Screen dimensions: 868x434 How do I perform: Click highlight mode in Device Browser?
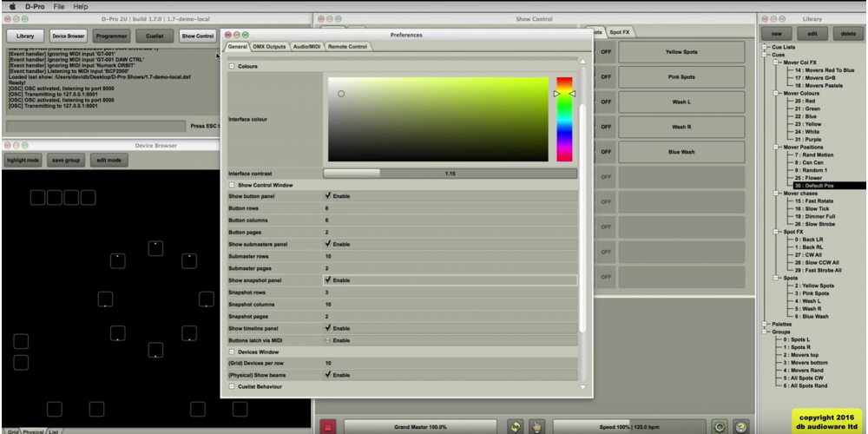click(23, 160)
